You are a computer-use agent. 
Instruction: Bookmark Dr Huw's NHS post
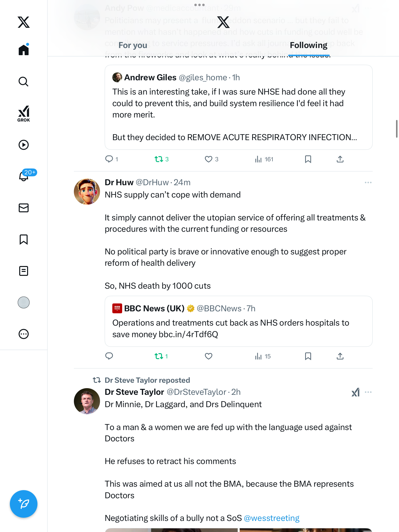tap(308, 356)
